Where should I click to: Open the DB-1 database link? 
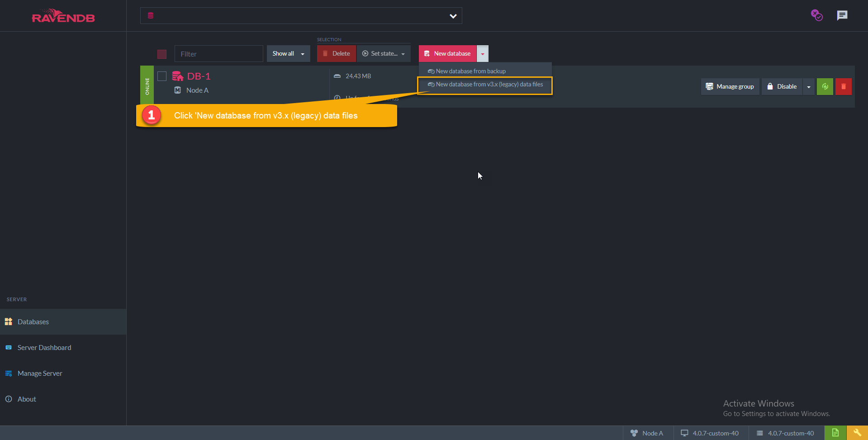pos(199,76)
